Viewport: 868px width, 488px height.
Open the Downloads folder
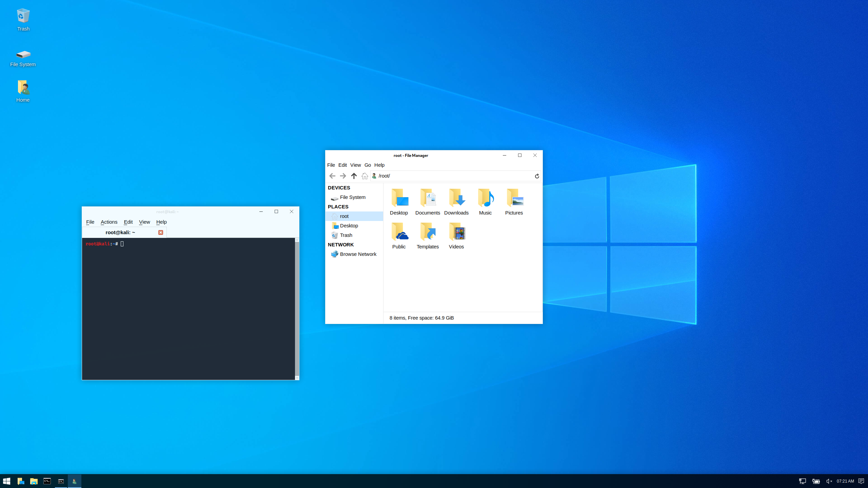pyautogui.click(x=456, y=200)
